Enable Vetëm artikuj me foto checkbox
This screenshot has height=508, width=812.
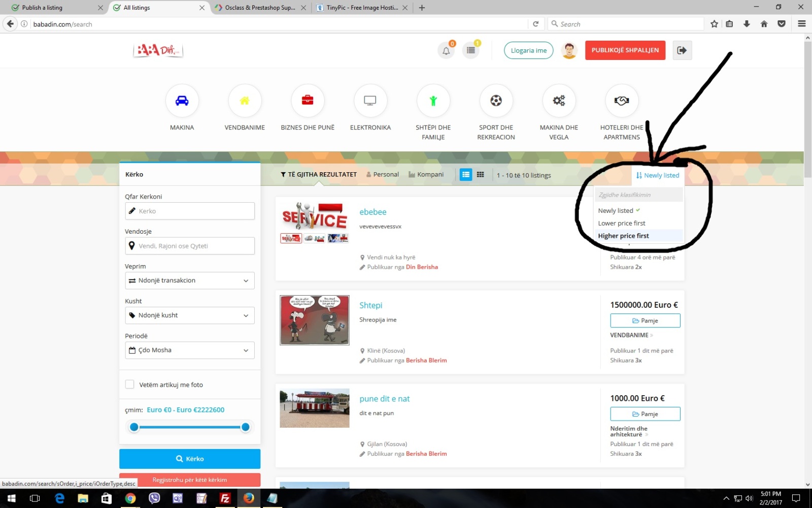pyautogui.click(x=130, y=385)
